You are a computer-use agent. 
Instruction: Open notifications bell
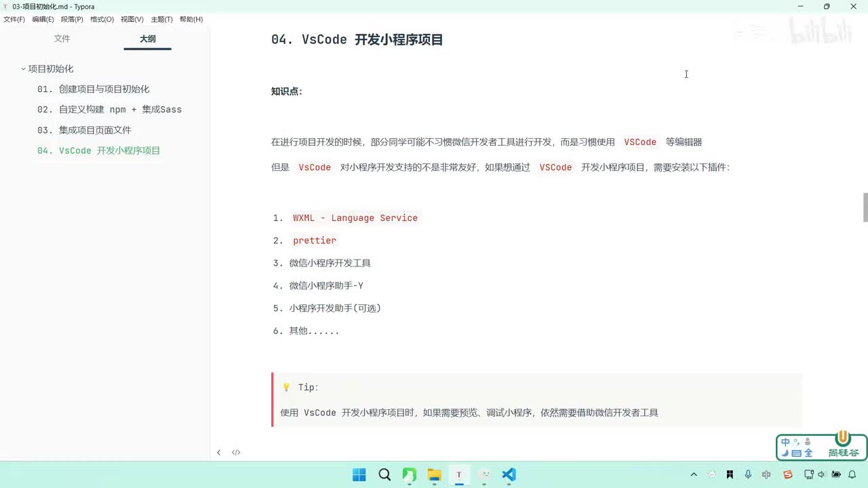[852, 474]
